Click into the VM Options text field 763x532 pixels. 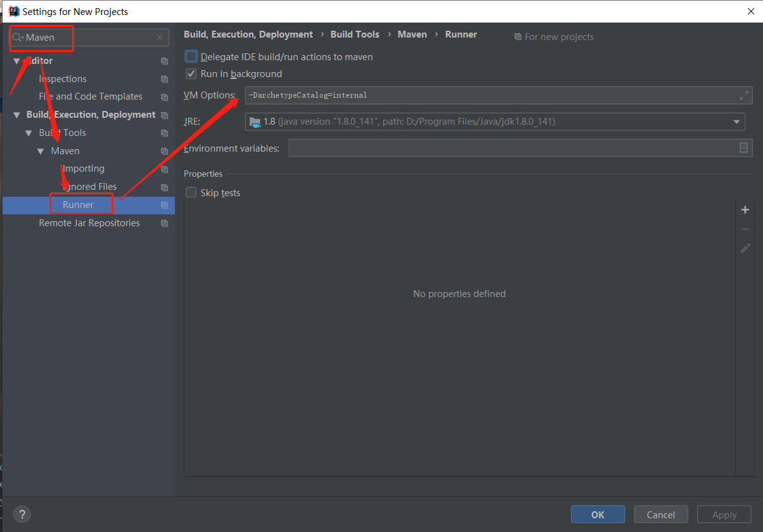(x=498, y=95)
